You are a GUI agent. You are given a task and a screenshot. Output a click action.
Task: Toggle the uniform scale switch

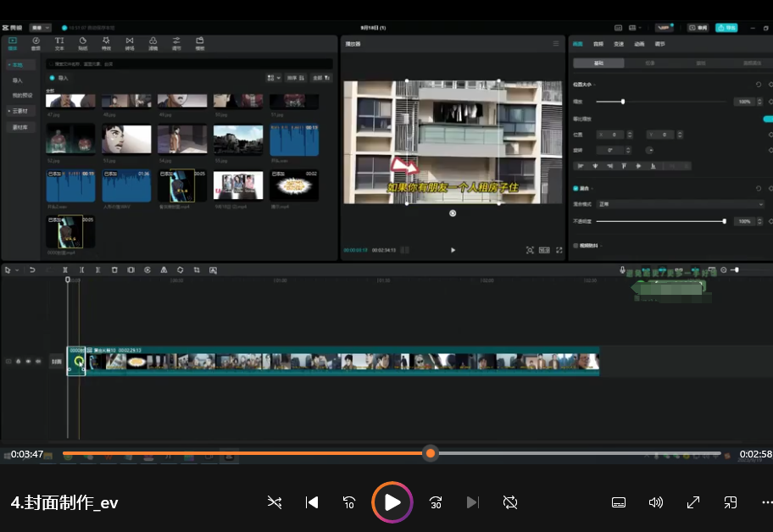click(768, 119)
